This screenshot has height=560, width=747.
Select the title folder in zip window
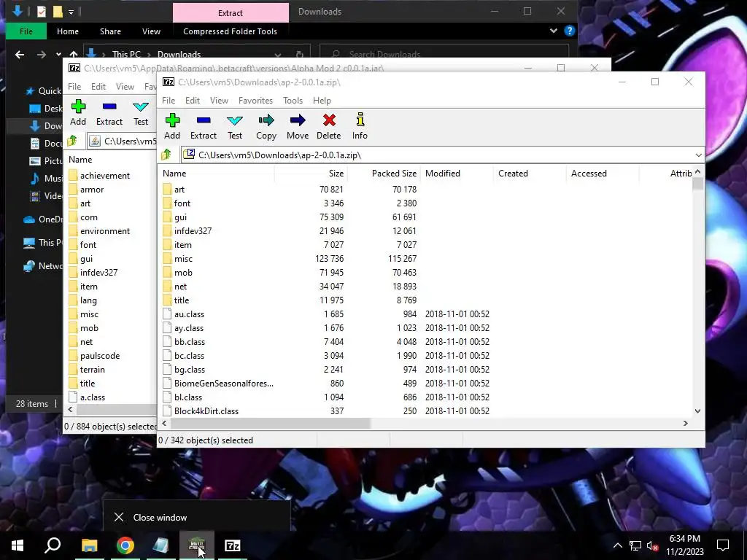coord(182,300)
